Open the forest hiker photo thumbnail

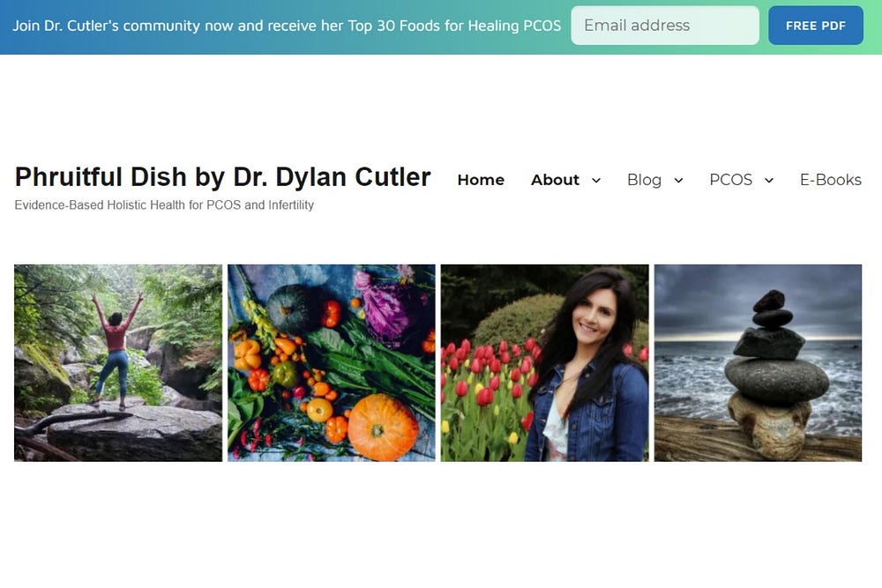(x=118, y=363)
